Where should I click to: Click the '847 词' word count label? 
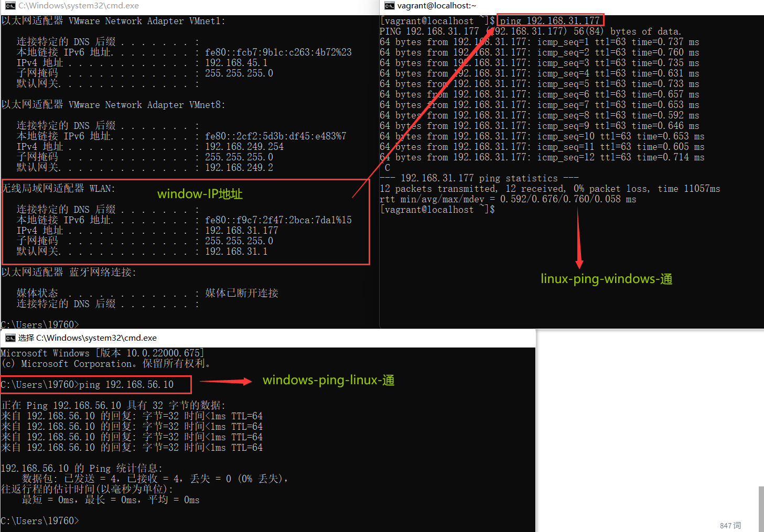click(x=730, y=525)
